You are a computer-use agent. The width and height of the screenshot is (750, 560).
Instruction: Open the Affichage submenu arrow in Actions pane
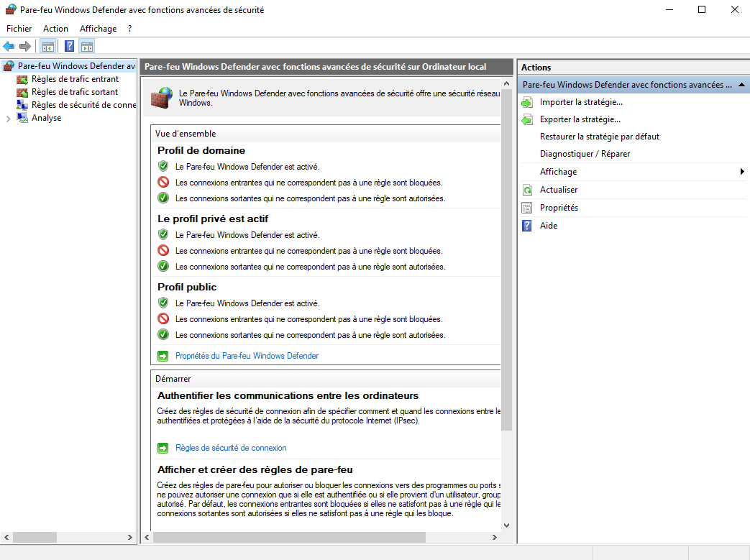[x=741, y=172]
